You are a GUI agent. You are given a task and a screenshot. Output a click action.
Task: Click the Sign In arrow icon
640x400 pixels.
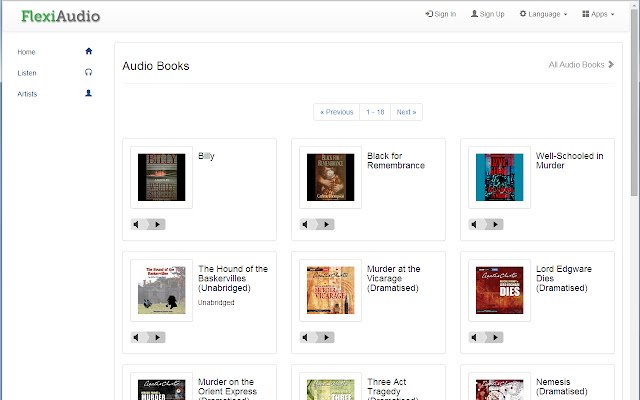click(x=429, y=13)
